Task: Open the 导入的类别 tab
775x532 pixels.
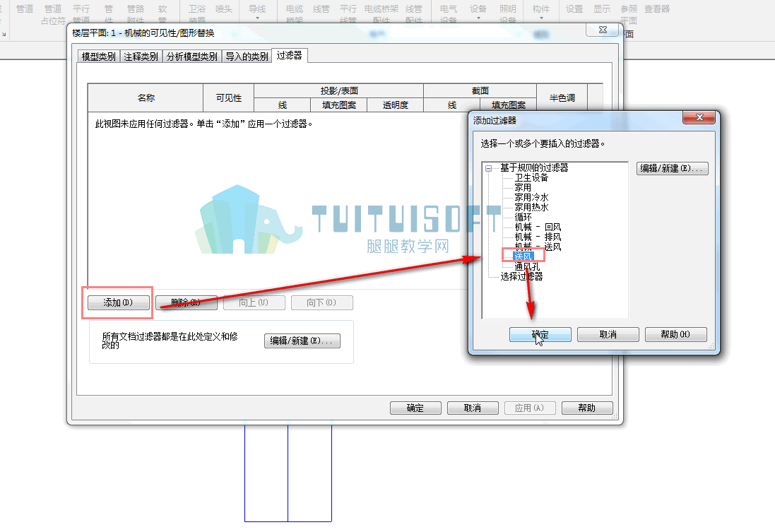Action: coord(247,57)
